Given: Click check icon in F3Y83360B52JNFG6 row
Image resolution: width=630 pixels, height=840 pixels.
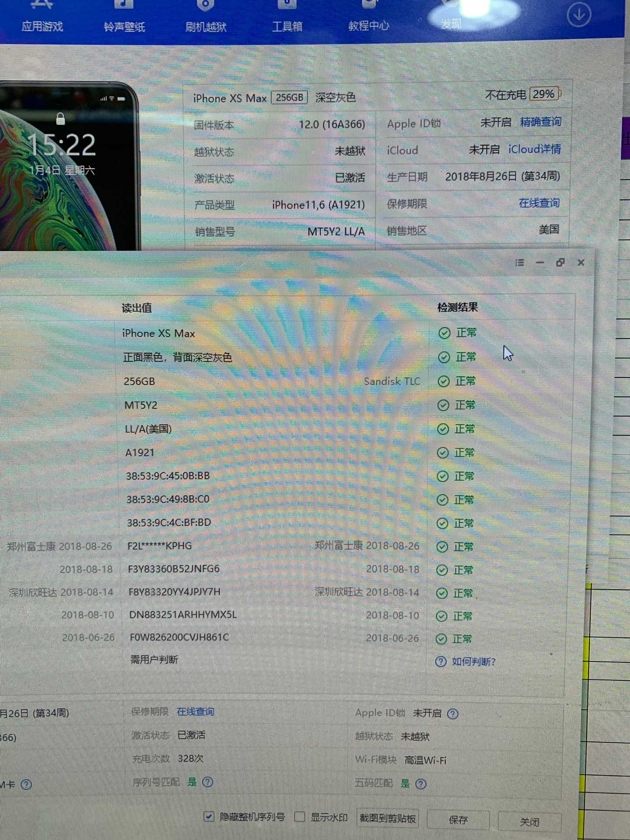Looking at the screenshot, I should pos(442,570).
